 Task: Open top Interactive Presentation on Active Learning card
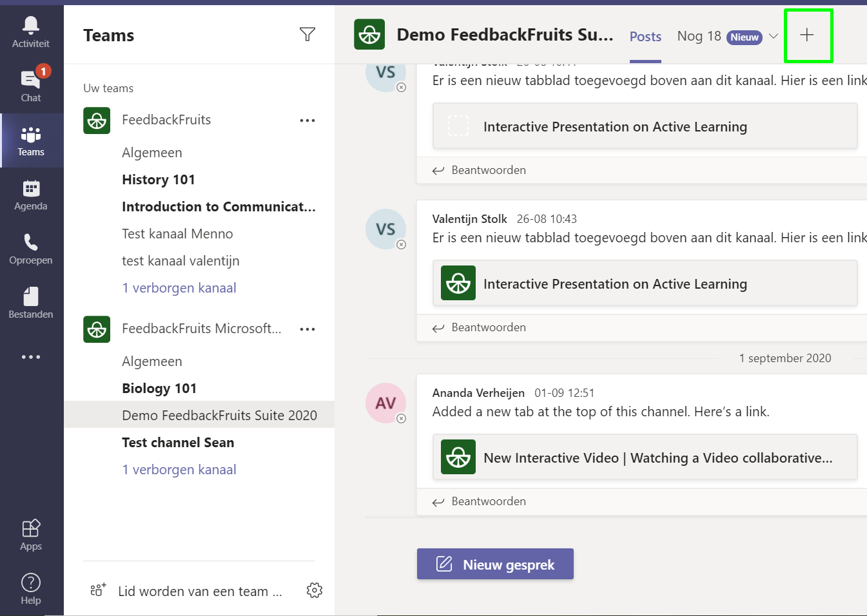(x=645, y=126)
